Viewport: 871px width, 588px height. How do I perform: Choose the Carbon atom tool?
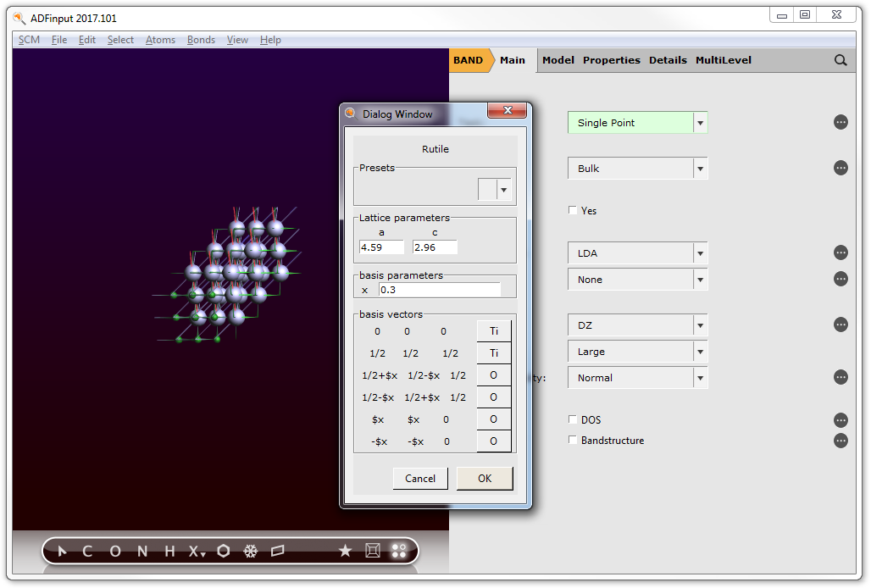(87, 552)
